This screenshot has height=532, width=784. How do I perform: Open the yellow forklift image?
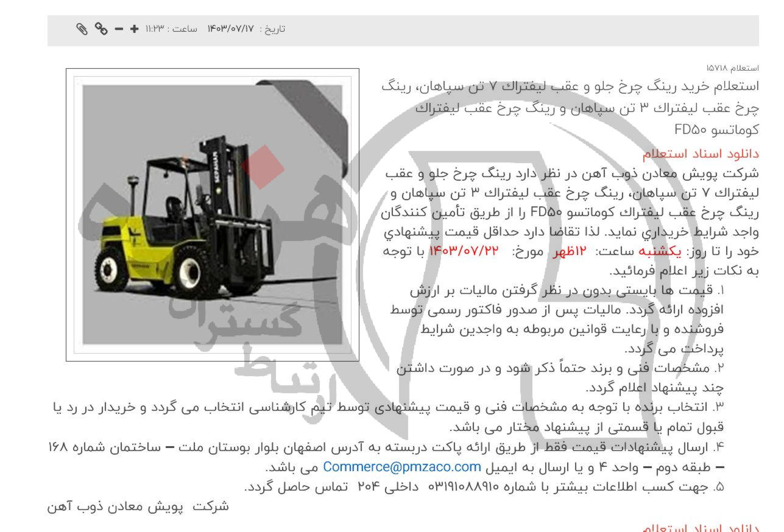[212, 214]
